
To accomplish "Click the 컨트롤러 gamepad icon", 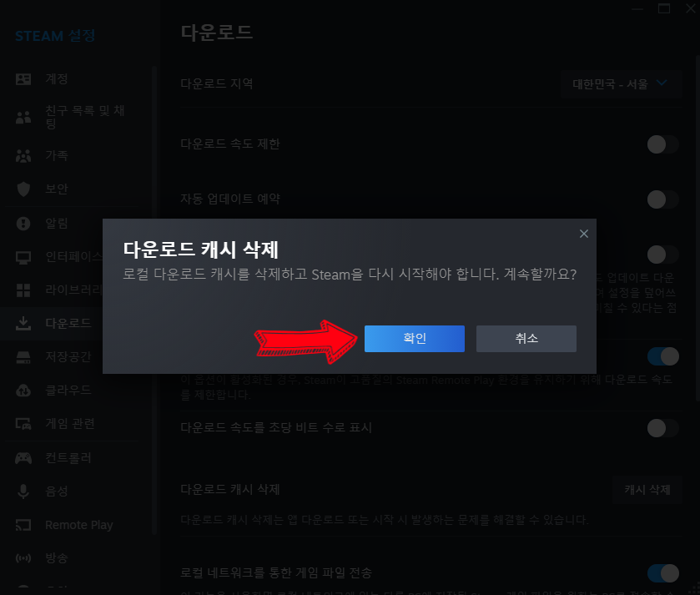I will click(23, 458).
